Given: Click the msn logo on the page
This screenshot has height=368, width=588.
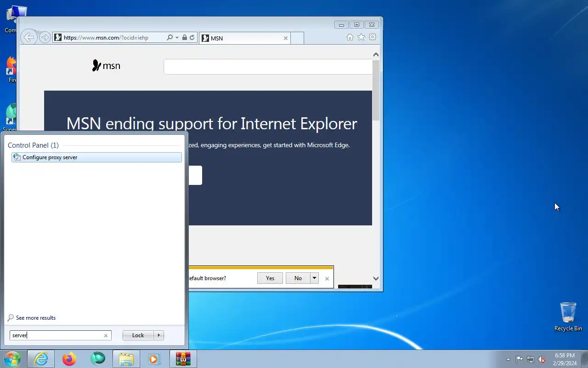Looking at the screenshot, I should point(106,66).
